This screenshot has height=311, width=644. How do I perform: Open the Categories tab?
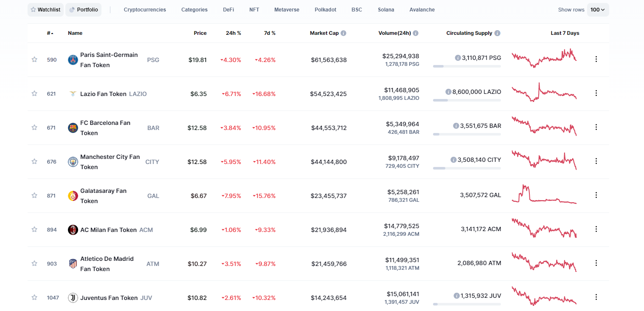tap(194, 10)
